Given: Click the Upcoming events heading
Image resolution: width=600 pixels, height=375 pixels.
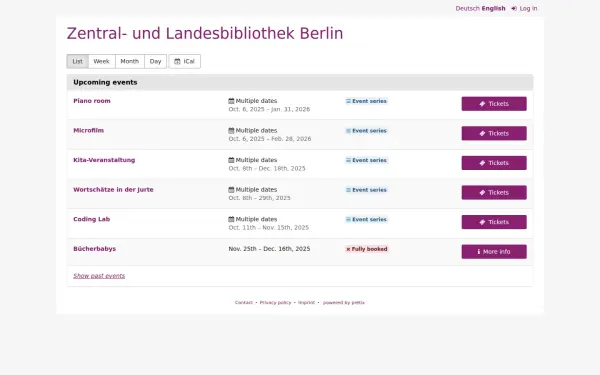Looking at the screenshot, I should tap(105, 82).
